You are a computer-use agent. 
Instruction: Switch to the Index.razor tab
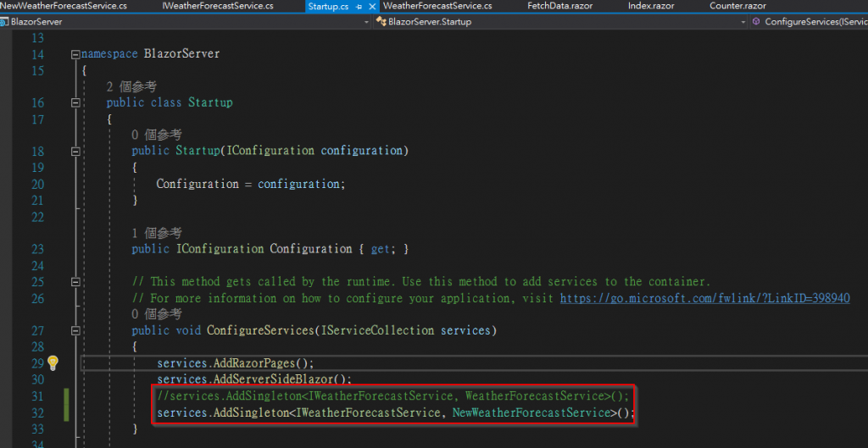click(650, 6)
